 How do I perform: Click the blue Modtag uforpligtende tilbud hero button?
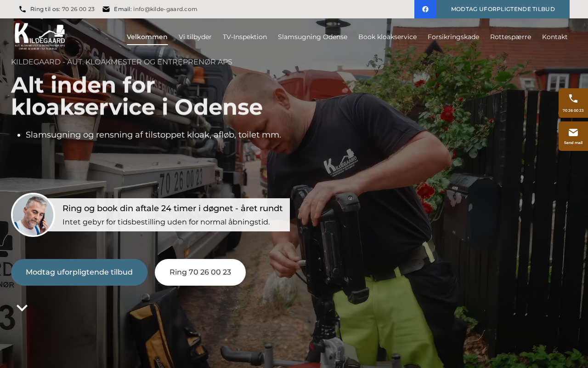[x=79, y=272]
